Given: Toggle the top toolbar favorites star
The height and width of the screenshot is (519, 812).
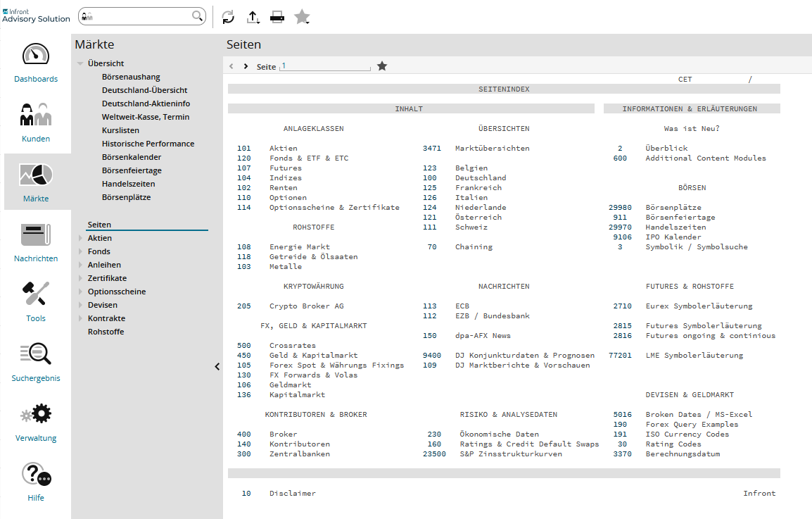Looking at the screenshot, I should pyautogui.click(x=302, y=18).
